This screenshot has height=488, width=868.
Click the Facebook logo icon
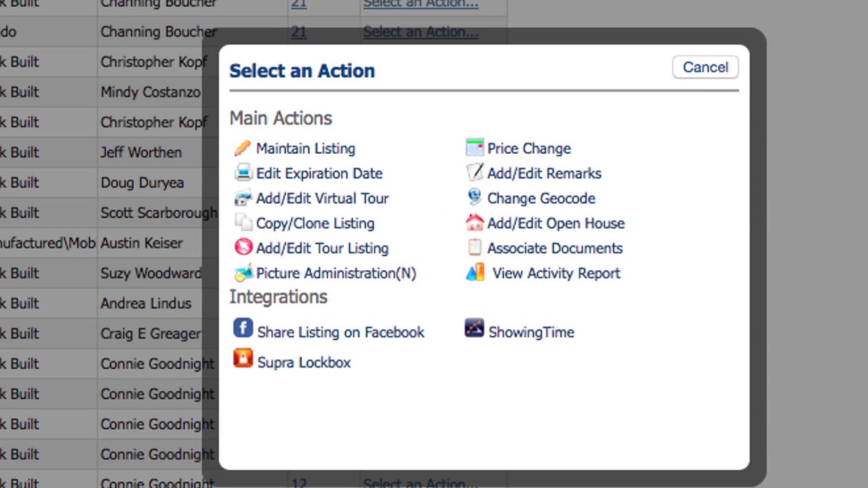coord(243,329)
